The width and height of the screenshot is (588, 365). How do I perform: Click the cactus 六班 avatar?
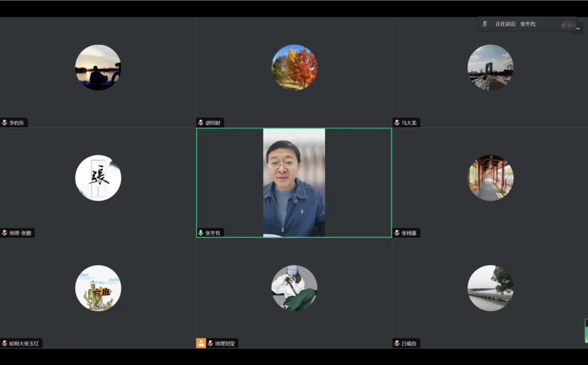(x=98, y=288)
